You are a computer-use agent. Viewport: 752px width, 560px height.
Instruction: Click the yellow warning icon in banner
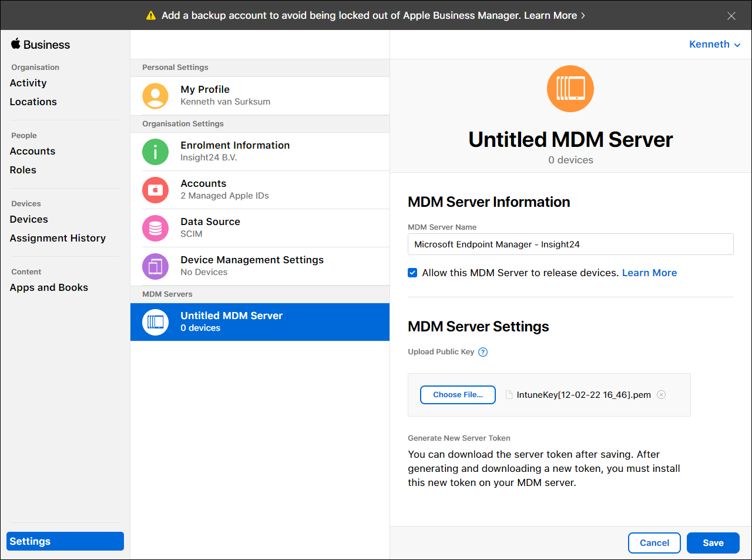coord(151,15)
